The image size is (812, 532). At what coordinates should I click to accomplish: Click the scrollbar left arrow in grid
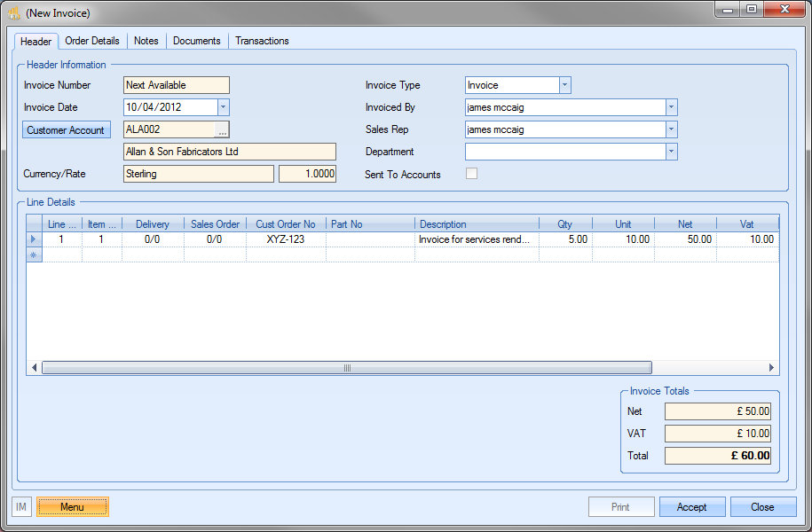pos(35,368)
